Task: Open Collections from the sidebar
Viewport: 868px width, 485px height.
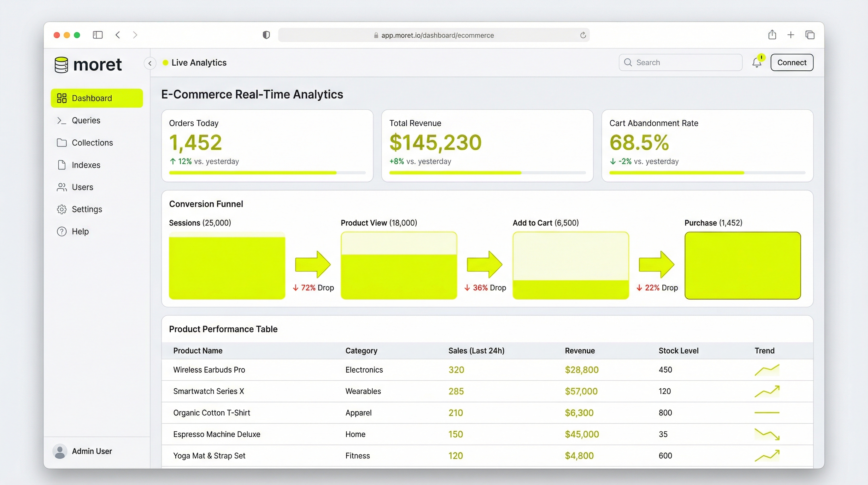Action: (x=92, y=142)
